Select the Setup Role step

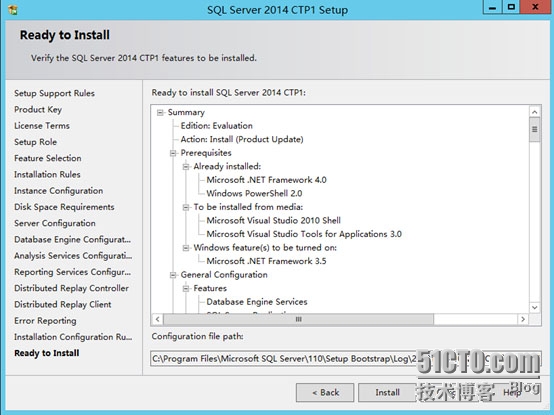point(35,142)
